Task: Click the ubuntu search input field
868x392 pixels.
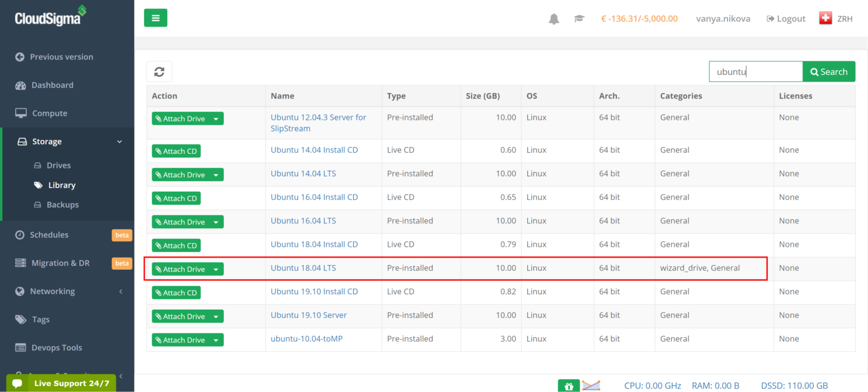Action: pos(756,71)
